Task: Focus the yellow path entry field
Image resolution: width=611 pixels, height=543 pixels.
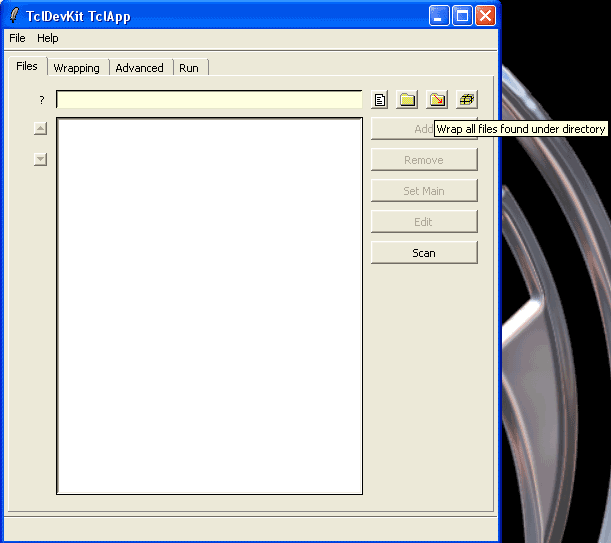Action: [209, 99]
